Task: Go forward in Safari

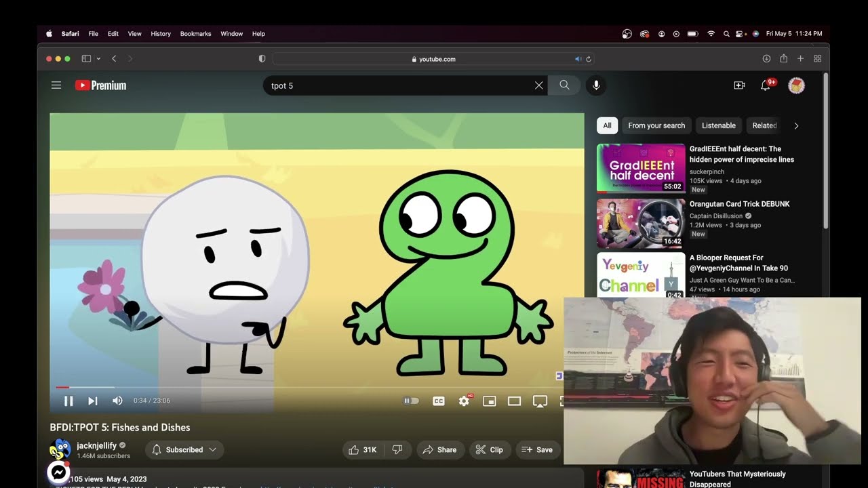Action: tap(130, 59)
